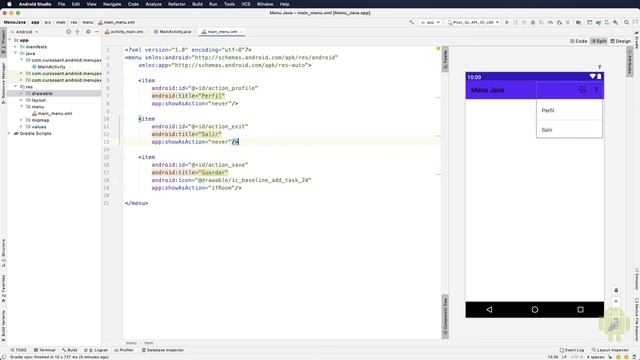
Task: Run the app with the play icon
Action: [x=507, y=22]
